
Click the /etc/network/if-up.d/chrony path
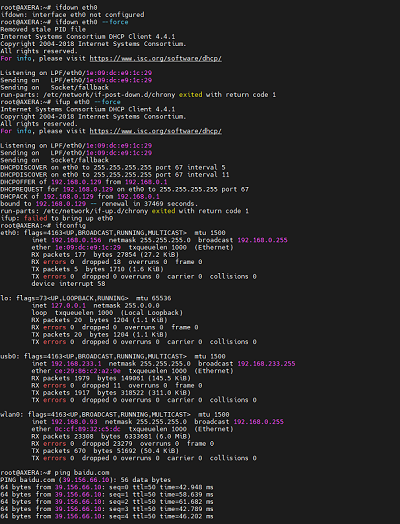click(96, 211)
